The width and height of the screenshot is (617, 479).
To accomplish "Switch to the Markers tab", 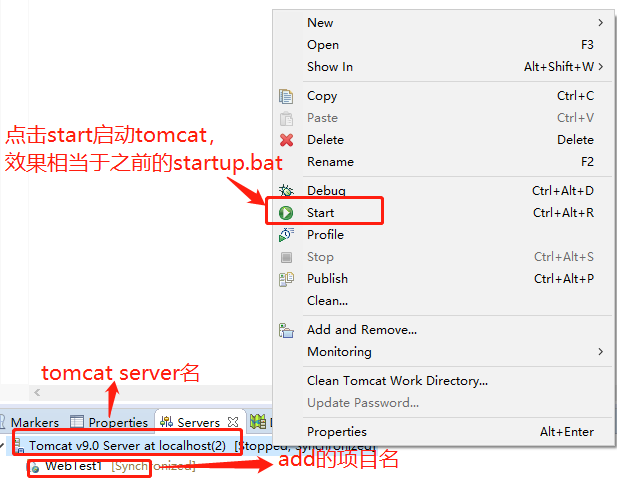I will pos(31,422).
